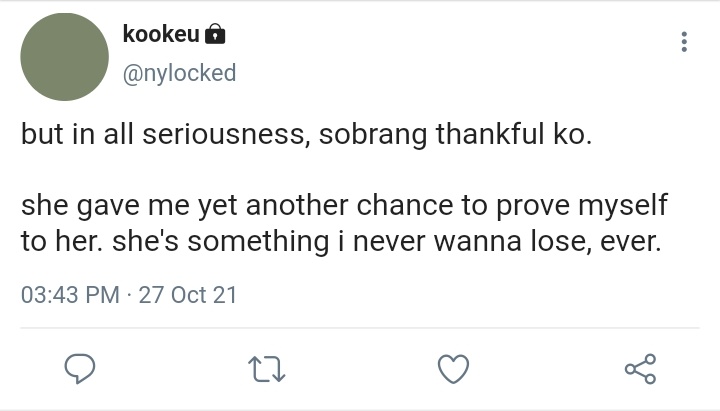Click the 03:43 PM time text
Screen dimensions: 720x411
[70, 295]
